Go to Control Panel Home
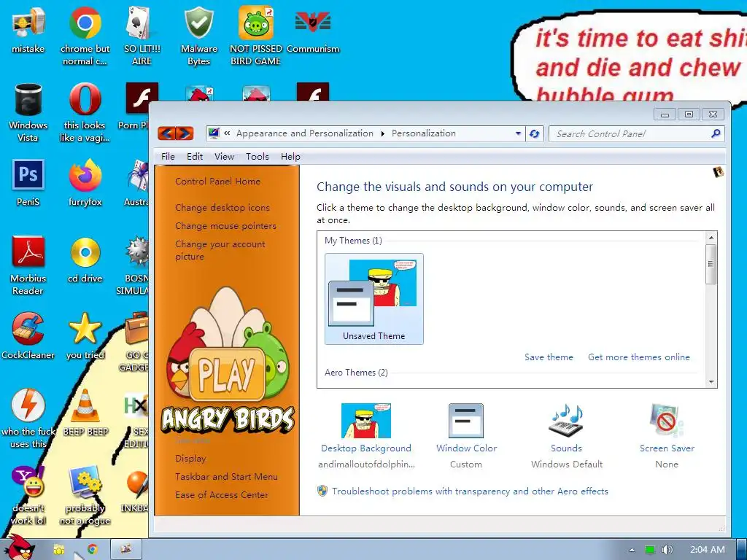This screenshot has height=560, width=747. (217, 182)
